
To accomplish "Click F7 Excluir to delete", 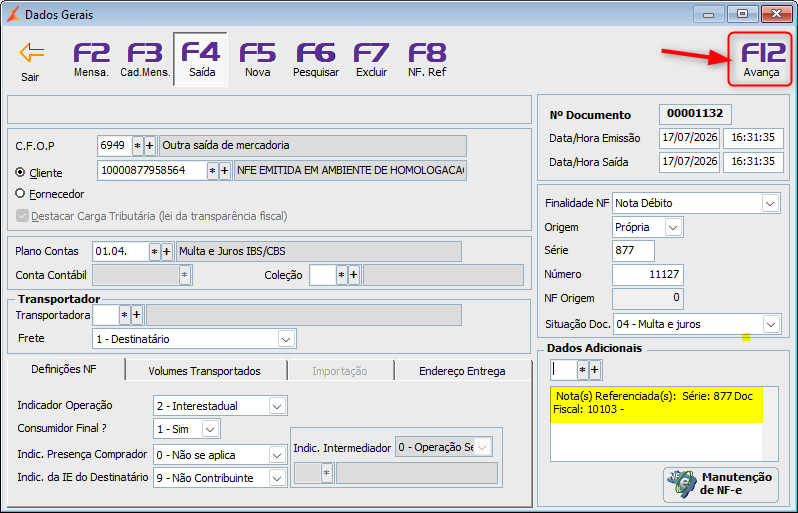I will pos(372,59).
